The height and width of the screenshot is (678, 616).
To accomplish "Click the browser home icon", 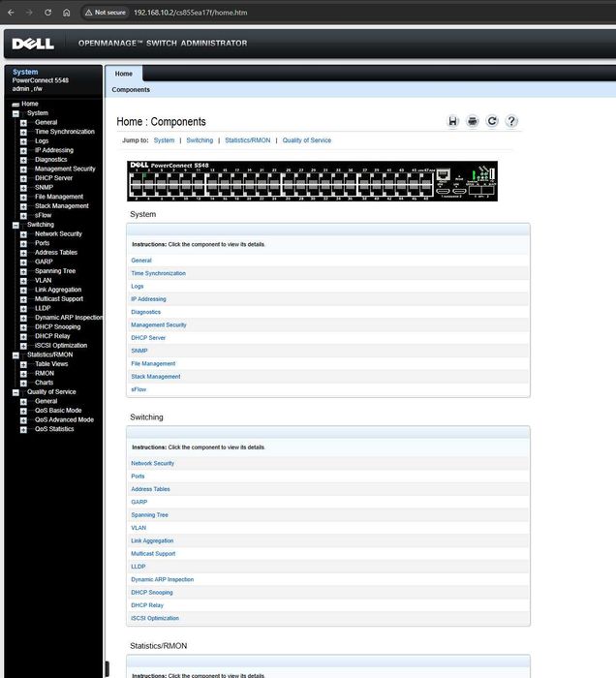I will pos(66,13).
